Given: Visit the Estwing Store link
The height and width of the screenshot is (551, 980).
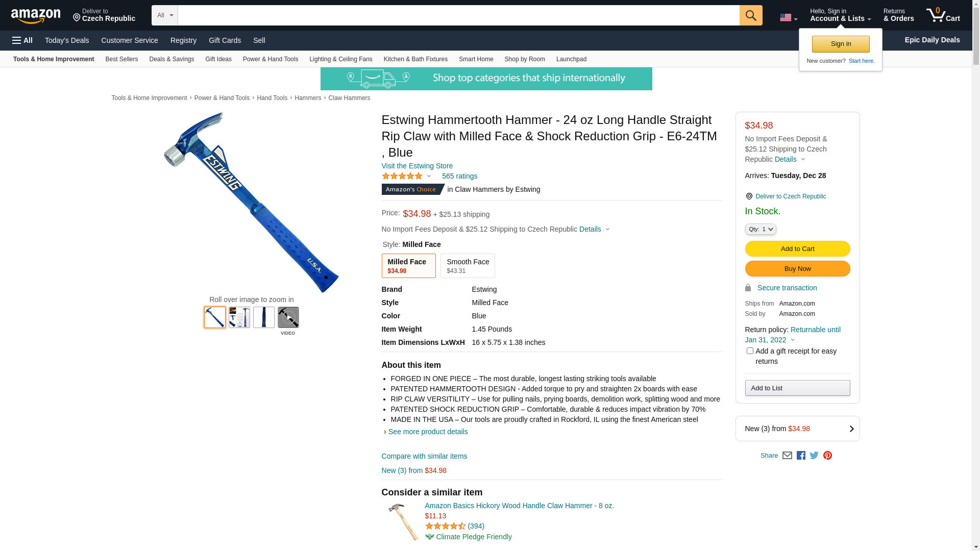Looking at the screenshot, I should coord(417,166).
